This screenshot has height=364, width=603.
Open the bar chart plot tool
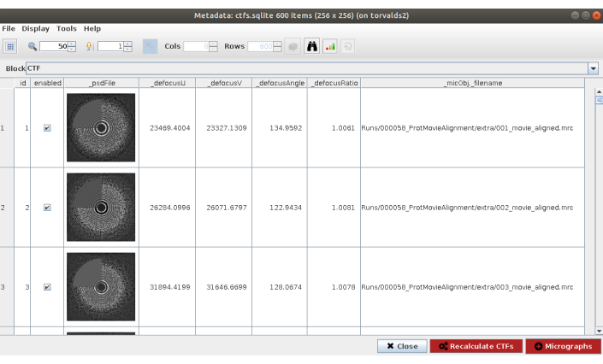[x=330, y=46]
